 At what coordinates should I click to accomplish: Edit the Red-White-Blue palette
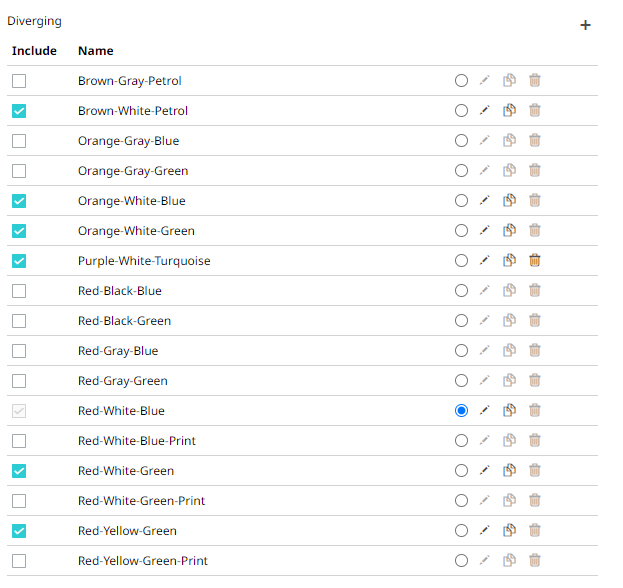[484, 410]
